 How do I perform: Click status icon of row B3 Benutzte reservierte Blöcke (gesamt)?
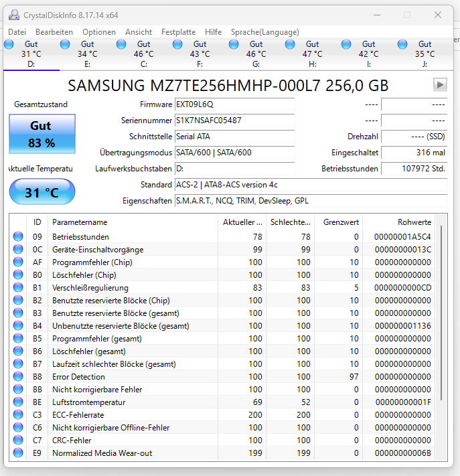click(x=18, y=313)
